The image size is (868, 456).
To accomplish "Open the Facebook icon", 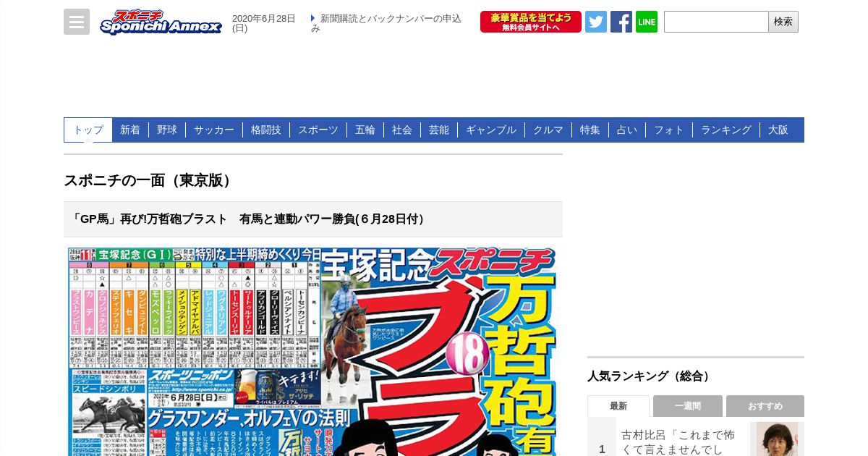I will click(621, 22).
